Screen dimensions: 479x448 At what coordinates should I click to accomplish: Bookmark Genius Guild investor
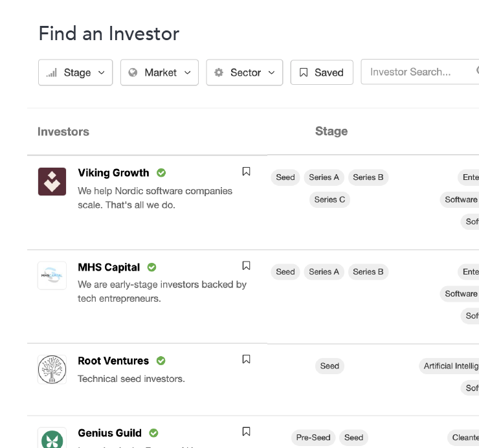pos(246,432)
